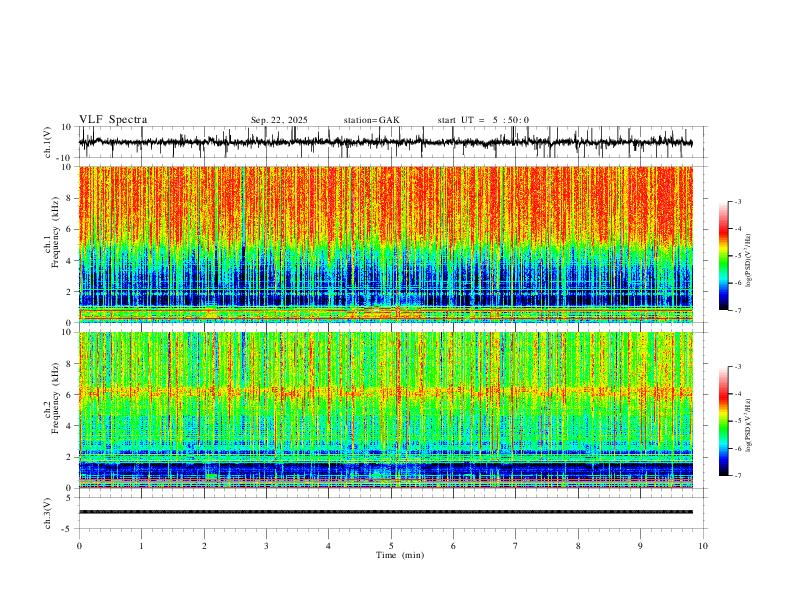Click the "8" kHz tick on ch.1 frequency axis
792x612 pixels.
point(69,198)
